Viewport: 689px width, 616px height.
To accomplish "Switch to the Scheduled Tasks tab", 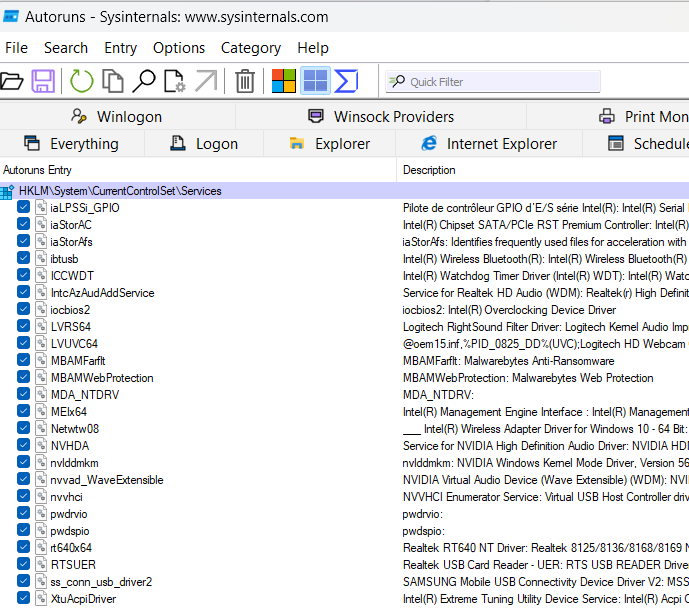I will pyautogui.click(x=636, y=143).
